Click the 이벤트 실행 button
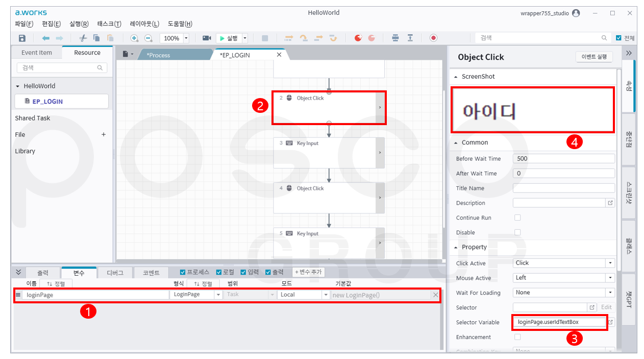 tap(594, 57)
